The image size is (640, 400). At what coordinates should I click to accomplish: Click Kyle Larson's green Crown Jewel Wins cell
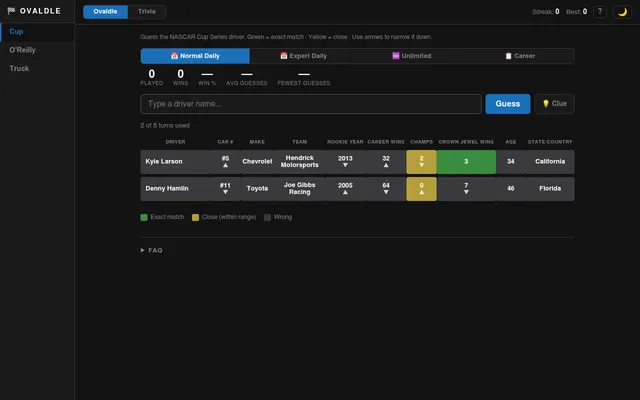click(x=466, y=162)
